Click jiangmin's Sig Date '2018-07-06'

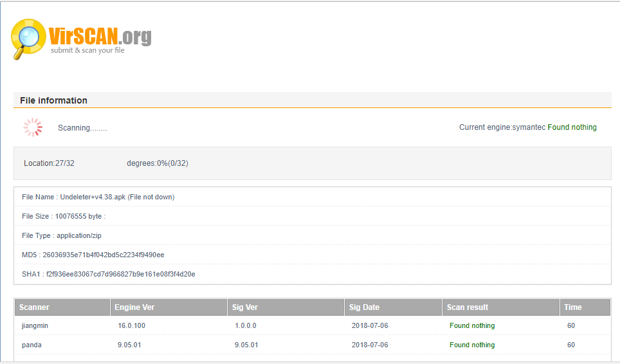pyautogui.click(x=370, y=325)
